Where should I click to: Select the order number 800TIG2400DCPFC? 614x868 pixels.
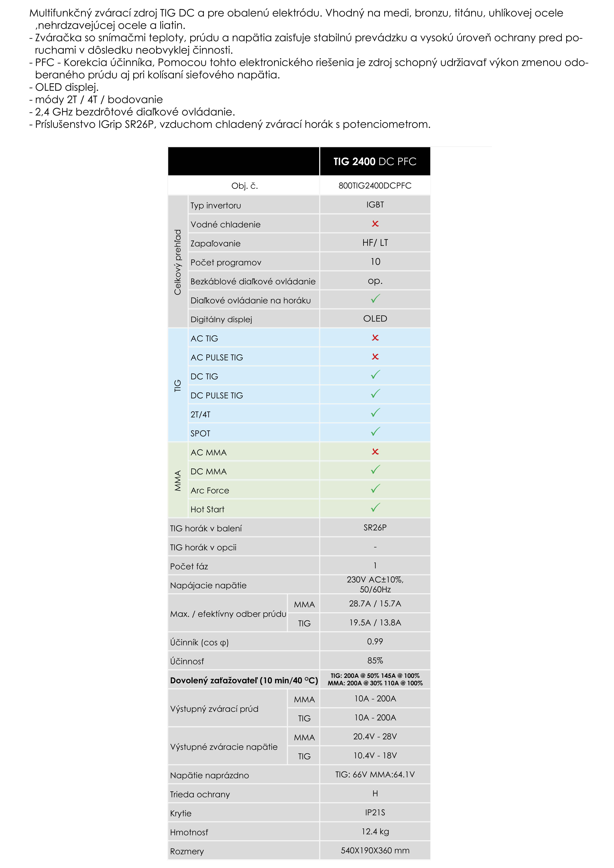(x=375, y=186)
